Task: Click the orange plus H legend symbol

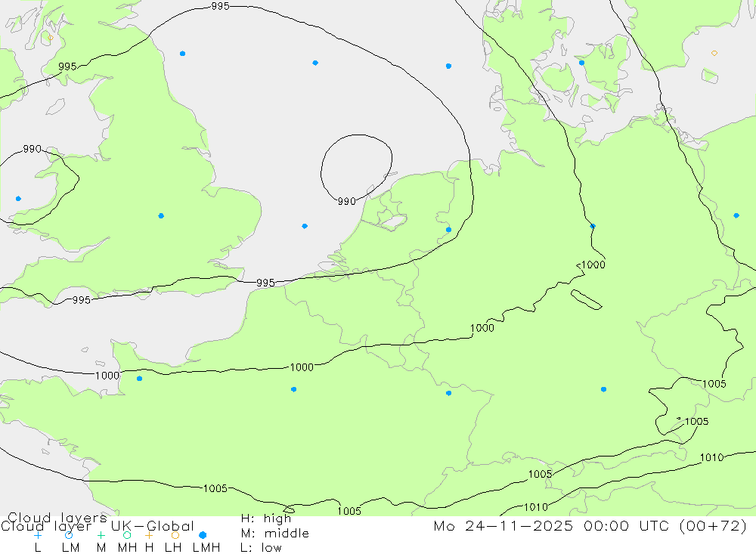Action: coord(149,535)
